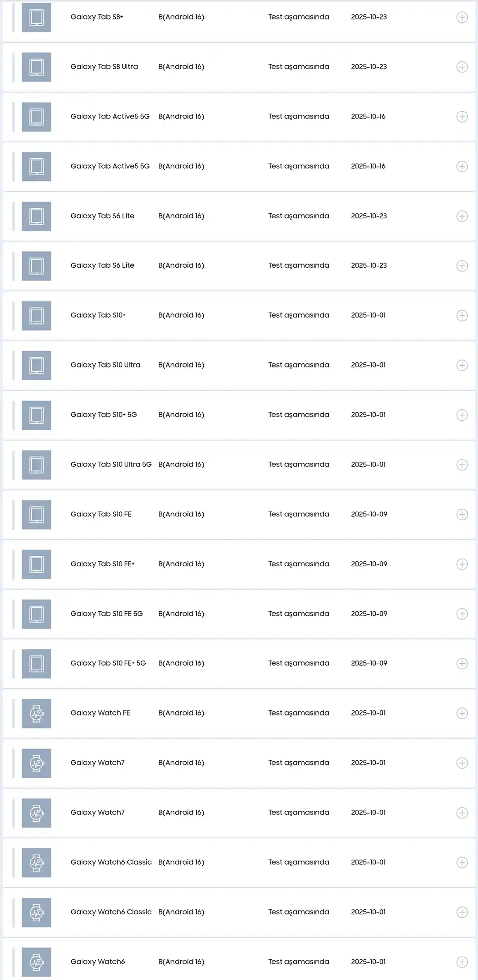Select the watch icon for Galaxy Watch6
478x980 pixels.
tap(36, 962)
